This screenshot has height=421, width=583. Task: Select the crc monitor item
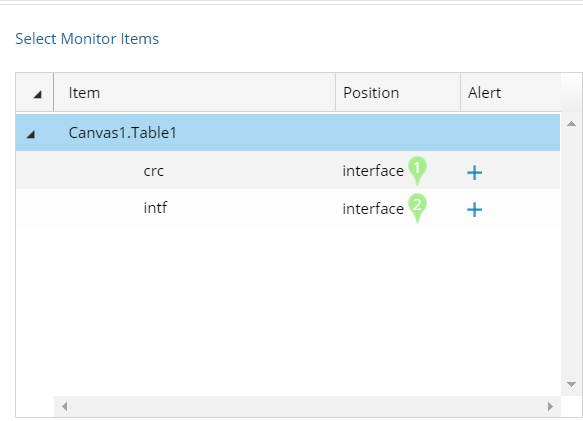[x=154, y=171]
